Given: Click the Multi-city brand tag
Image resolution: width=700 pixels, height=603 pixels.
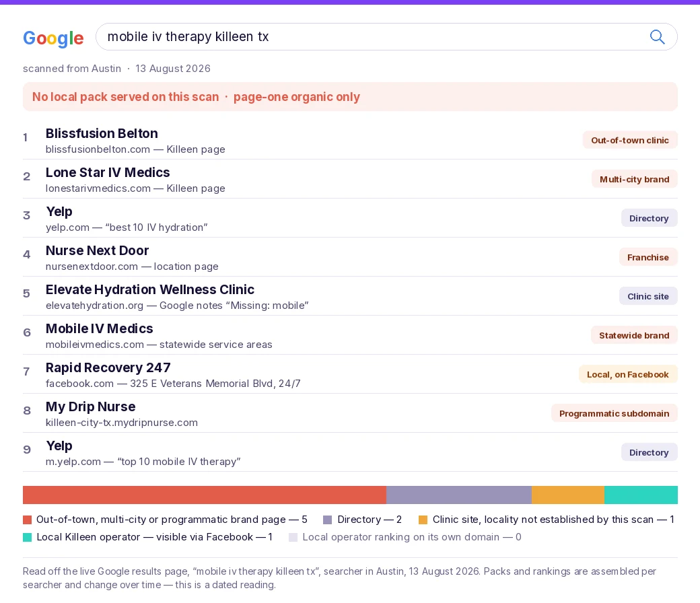Looking at the screenshot, I should tap(634, 179).
